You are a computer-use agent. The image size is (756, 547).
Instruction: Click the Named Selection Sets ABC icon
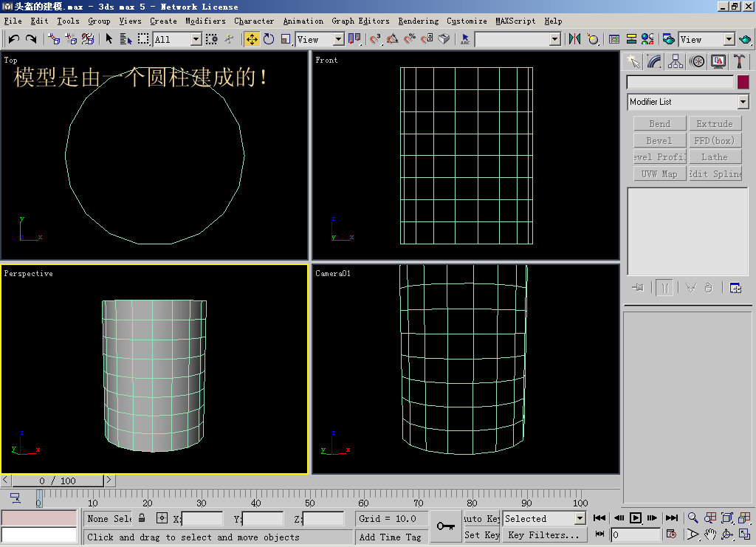point(465,39)
